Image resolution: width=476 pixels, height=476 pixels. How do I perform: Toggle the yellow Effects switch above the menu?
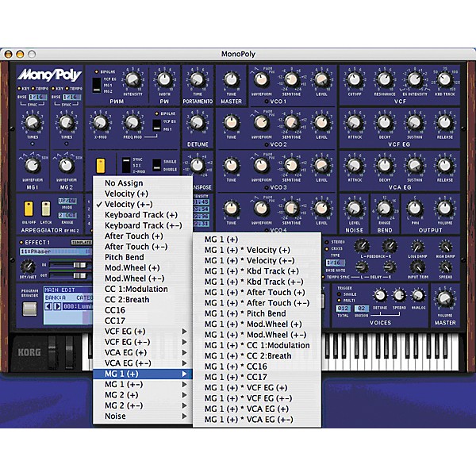click(x=101, y=166)
